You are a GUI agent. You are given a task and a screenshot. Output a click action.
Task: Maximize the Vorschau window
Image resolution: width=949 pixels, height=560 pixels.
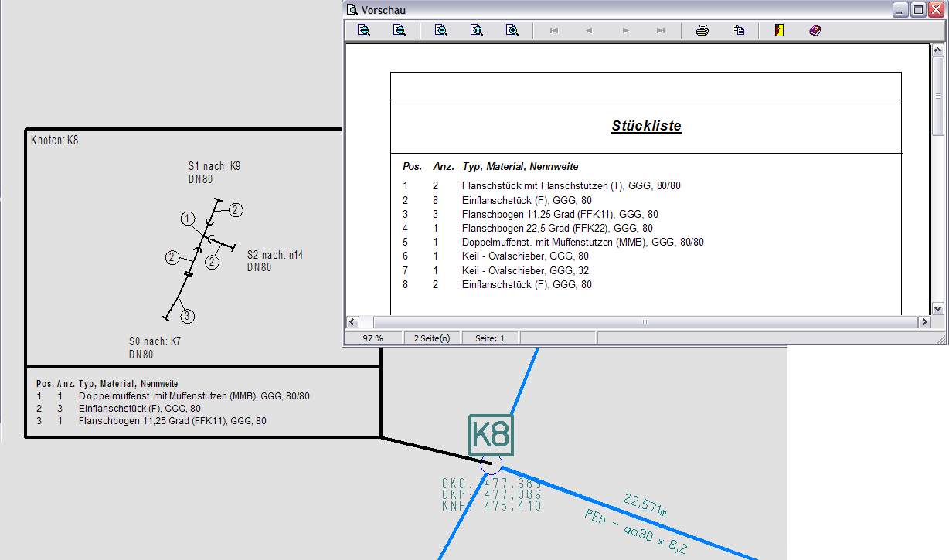[918, 10]
